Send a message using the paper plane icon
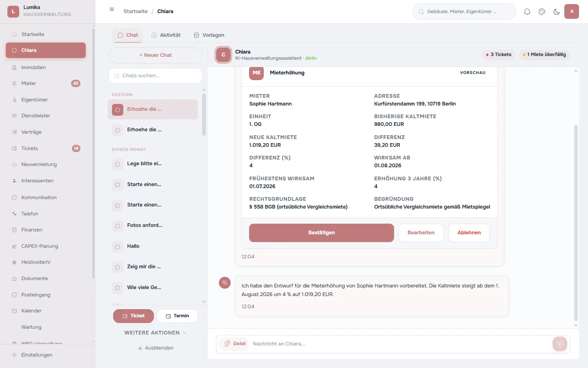The width and height of the screenshot is (588, 368). pos(559,344)
